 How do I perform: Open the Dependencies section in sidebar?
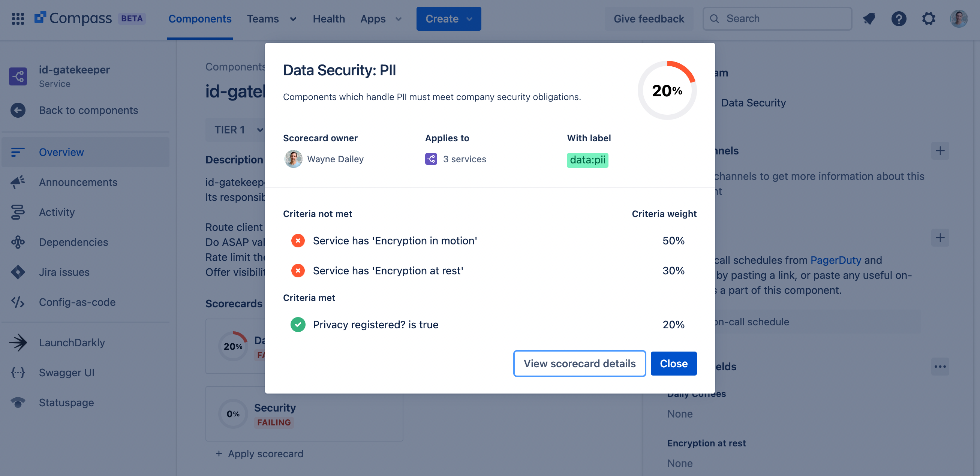tap(73, 242)
